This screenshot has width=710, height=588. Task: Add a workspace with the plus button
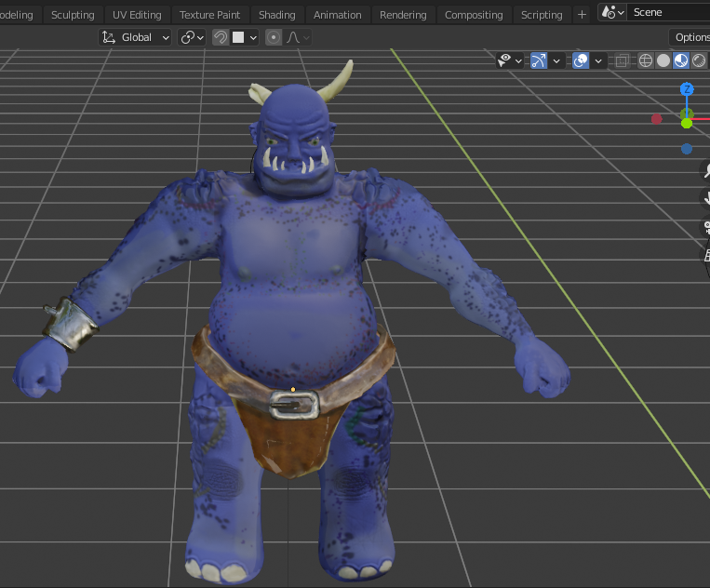(x=583, y=15)
